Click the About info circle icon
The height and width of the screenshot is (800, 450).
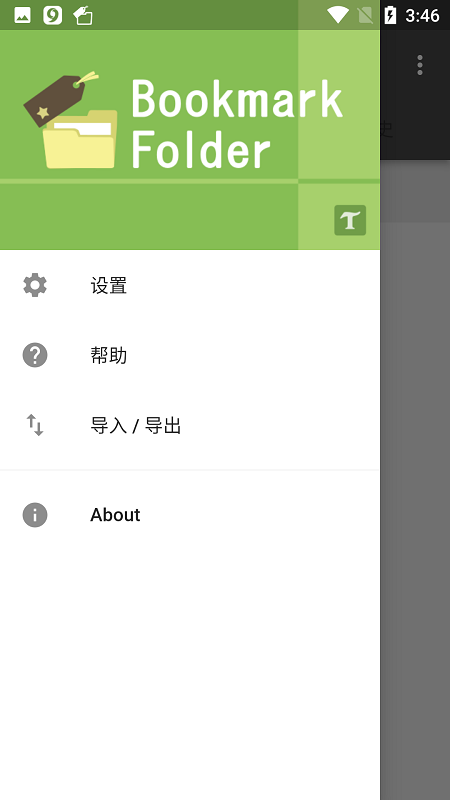pyautogui.click(x=35, y=514)
